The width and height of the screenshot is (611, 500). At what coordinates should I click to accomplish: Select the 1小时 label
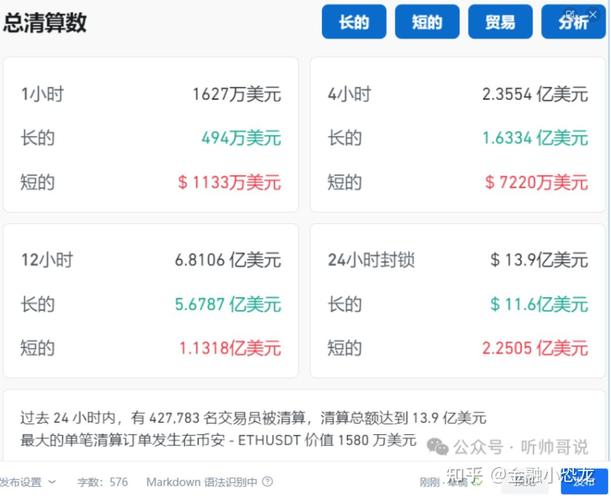point(42,94)
